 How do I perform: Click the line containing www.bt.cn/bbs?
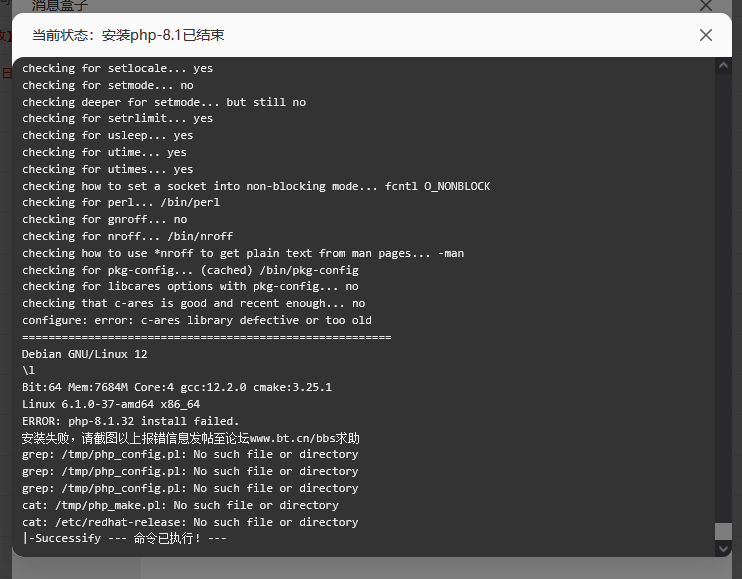[x=191, y=438]
